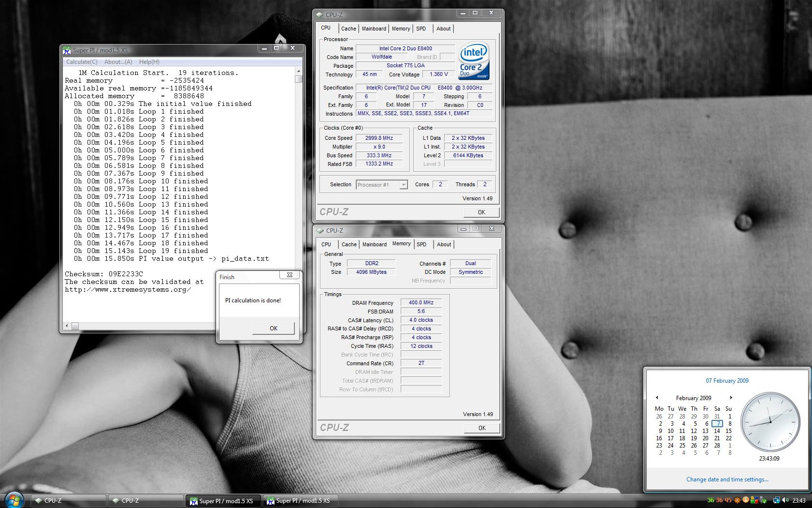Click the analog clock face
812x508 pixels.
[770, 422]
